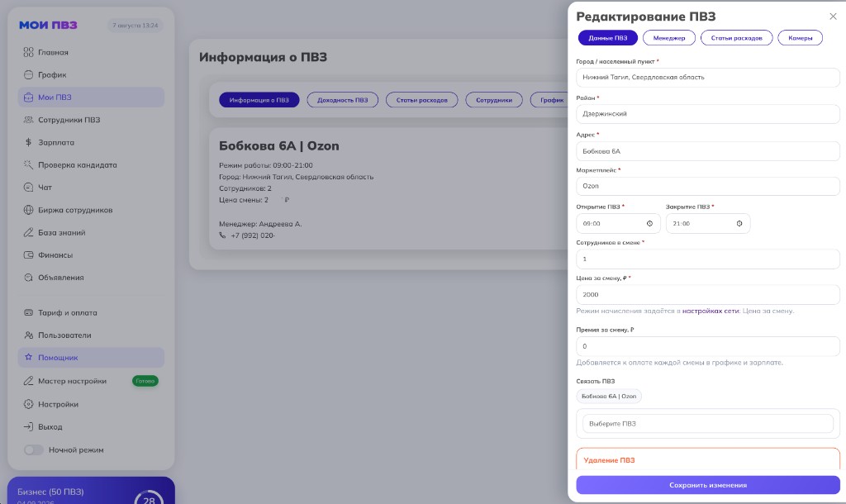Click the Настройки gear icon
Image resolution: width=846 pixels, height=504 pixels.
click(x=29, y=404)
